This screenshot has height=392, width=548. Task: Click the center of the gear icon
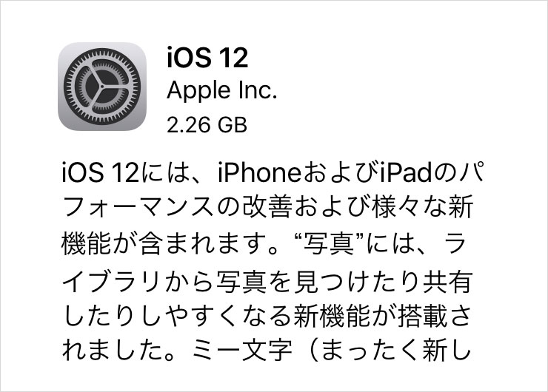(x=102, y=87)
